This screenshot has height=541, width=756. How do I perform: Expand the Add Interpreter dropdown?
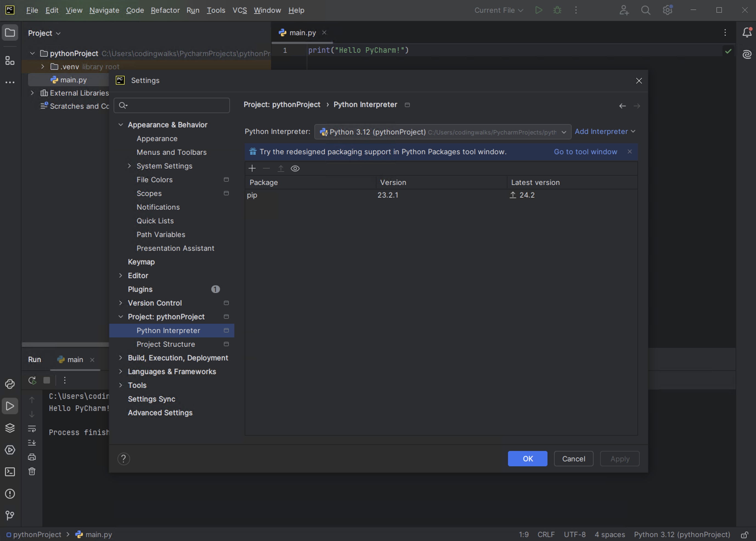pos(605,132)
